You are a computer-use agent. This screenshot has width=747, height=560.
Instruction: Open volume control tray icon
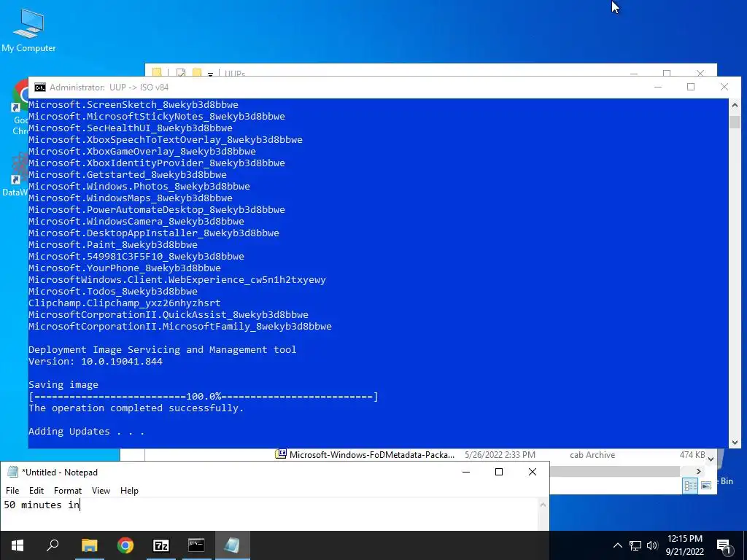(652, 545)
